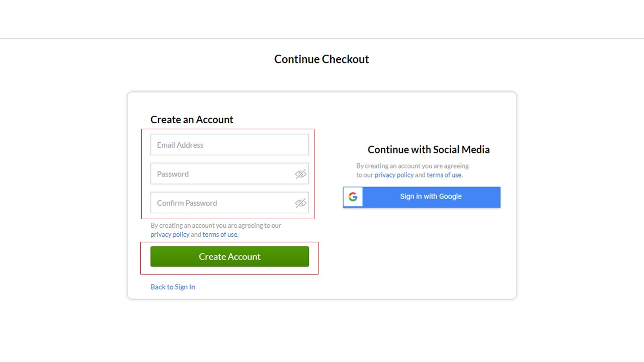The height and width of the screenshot is (362, 644).
Task: Click the Sign in with Google button
Action: coord(431,197)
